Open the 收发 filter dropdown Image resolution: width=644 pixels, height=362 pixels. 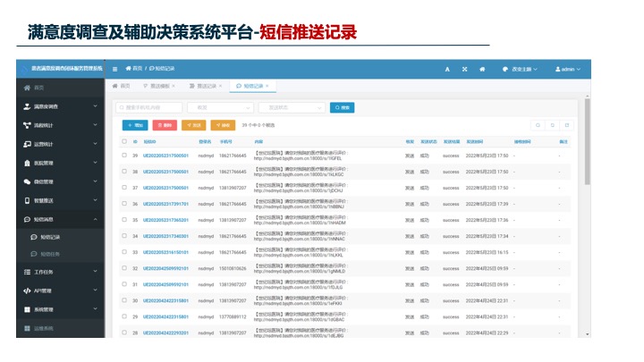pyautogui.click(x=220, y=107)
